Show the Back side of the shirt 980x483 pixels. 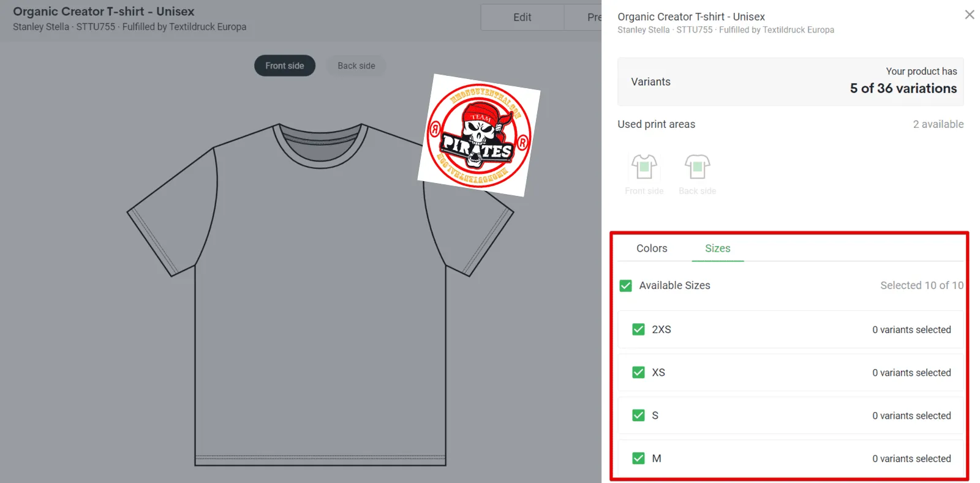pyautogui.click(x=356, y=66)
